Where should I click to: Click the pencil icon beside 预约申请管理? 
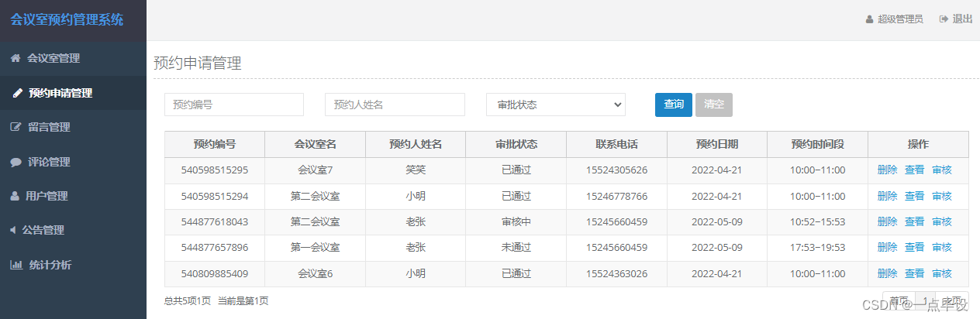[x=18, y=93]
